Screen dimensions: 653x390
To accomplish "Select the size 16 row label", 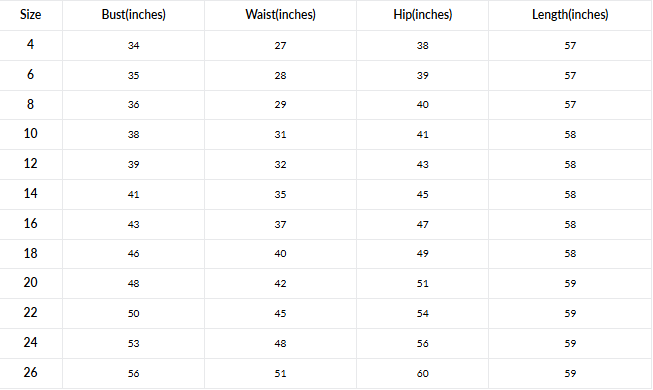I will point(30,223).
